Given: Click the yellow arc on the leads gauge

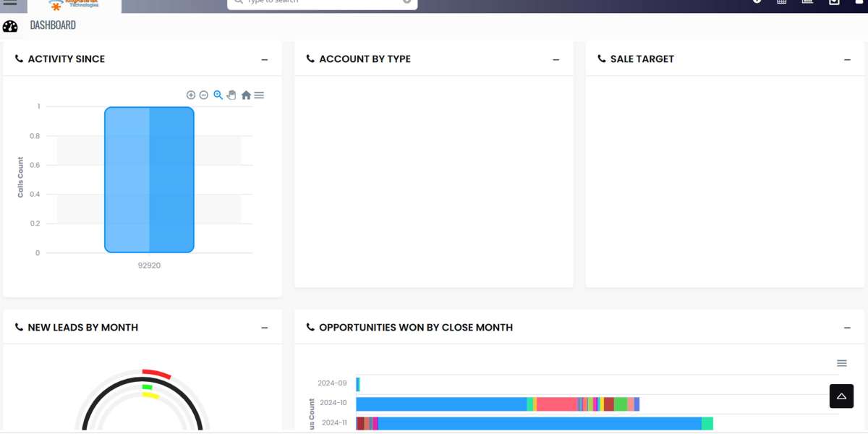Looking at the screenshot, I should click(150, 395).
